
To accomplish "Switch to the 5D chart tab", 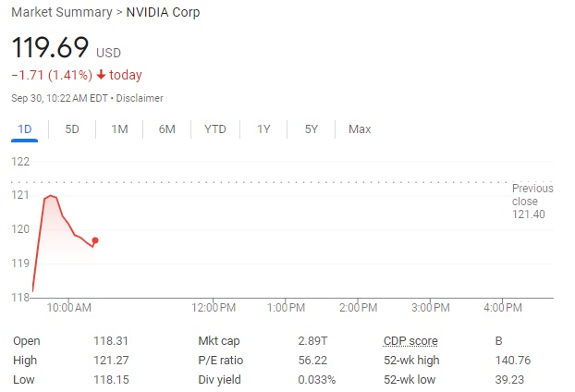I will pyautogui.click(x=72, y=129).
